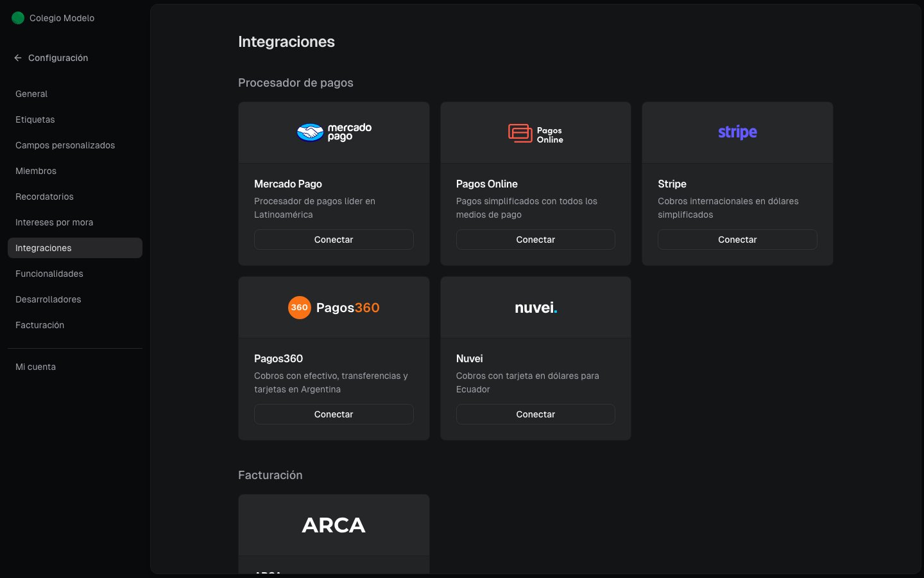Screen dimensions: 924x578
Task: Select the Integraciones sidebar item
Action: click(x=75, y=248)
